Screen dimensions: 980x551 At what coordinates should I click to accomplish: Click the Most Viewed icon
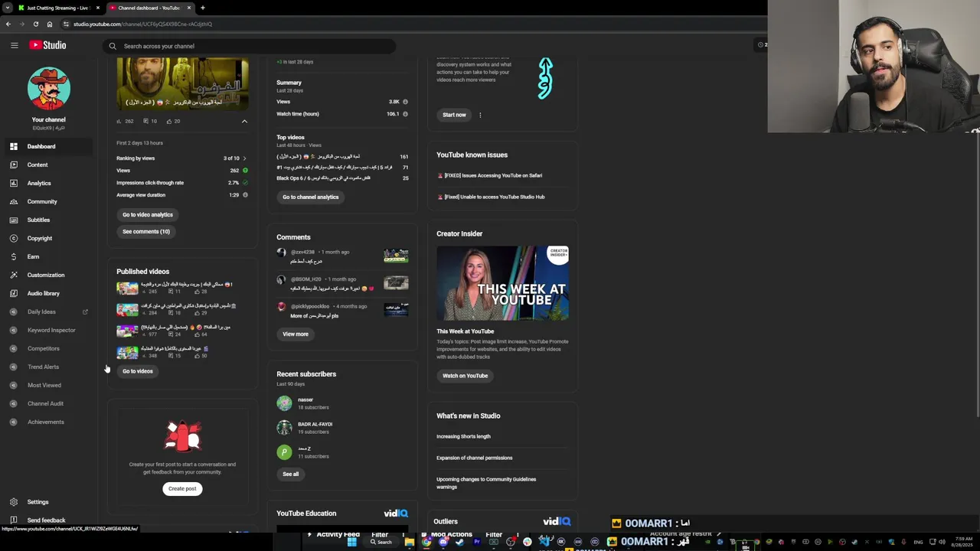[13, 385]
